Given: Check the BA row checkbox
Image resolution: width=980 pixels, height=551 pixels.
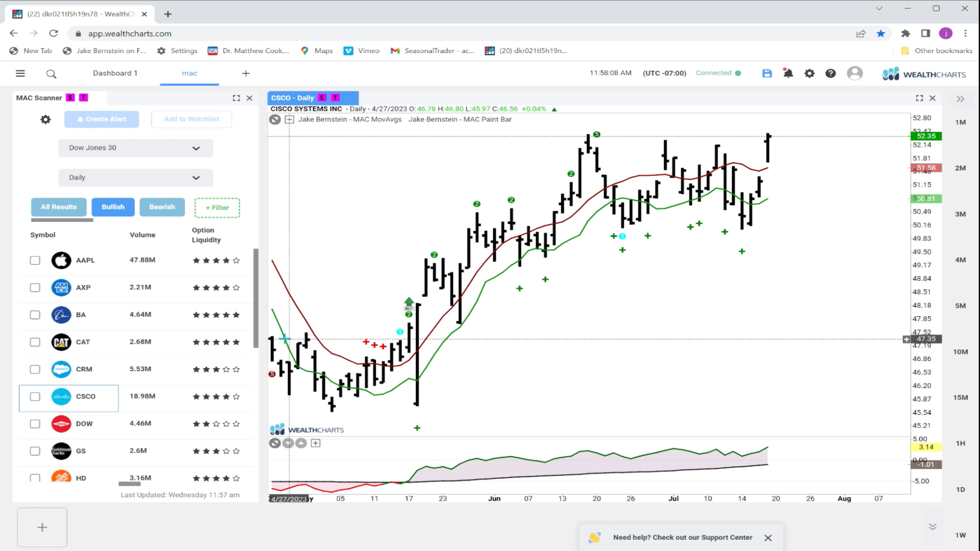Looking at the screenshot, I should pos(35,315).
